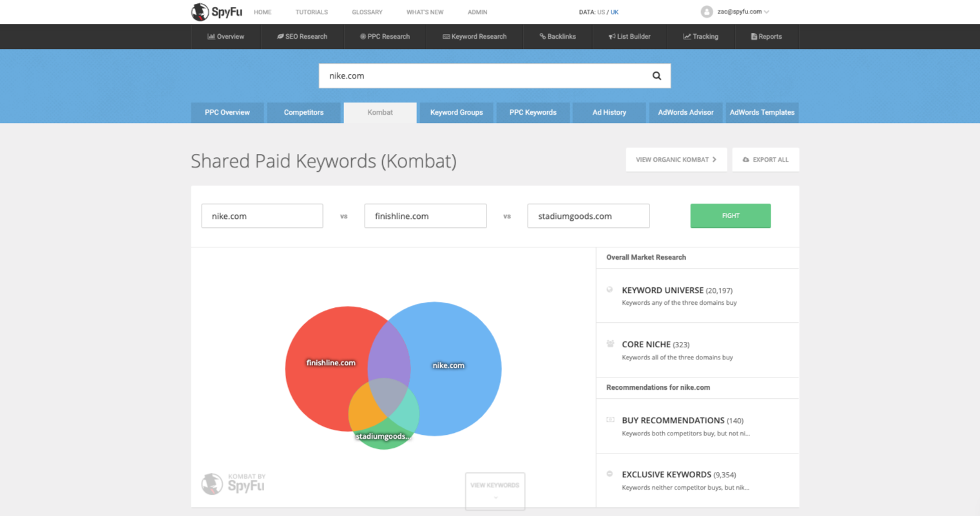This screenshot has width=980, height=516.
Task: Open the WHAT'S NEW link
Action: (x=425, y=12)
